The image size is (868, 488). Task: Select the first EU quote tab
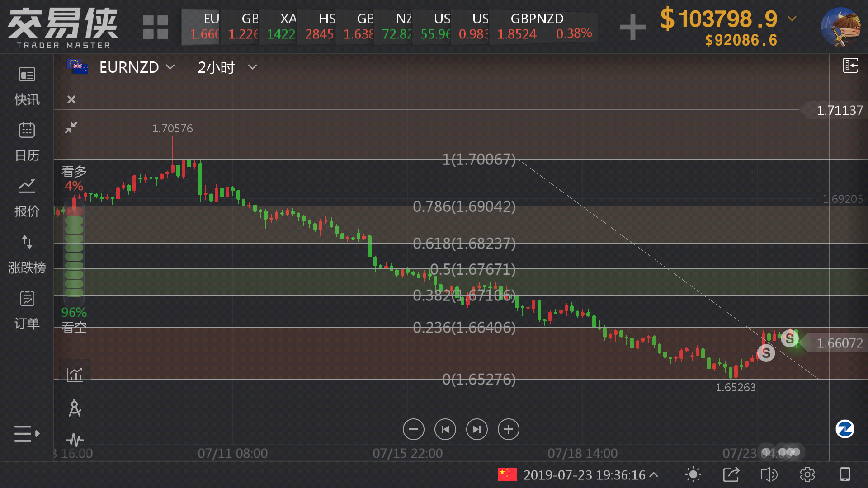[201, 26]
